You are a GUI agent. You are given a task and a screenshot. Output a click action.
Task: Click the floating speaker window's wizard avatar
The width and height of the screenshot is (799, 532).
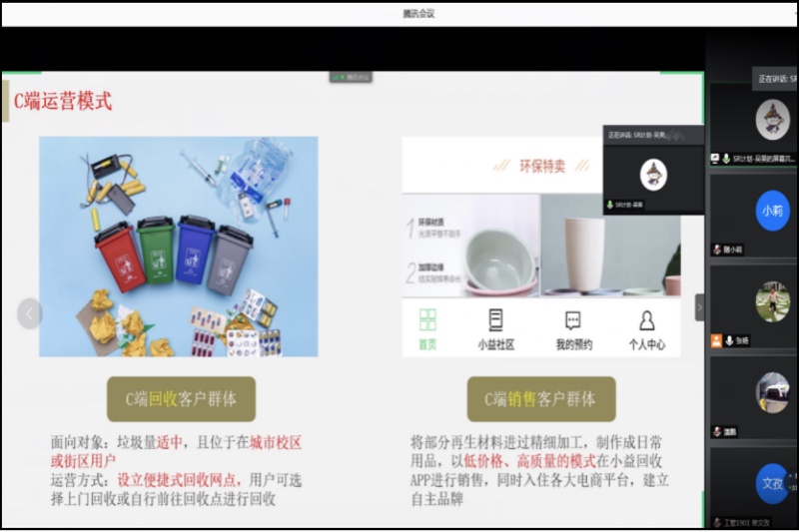pyautogui.click(x=653, y=175)
